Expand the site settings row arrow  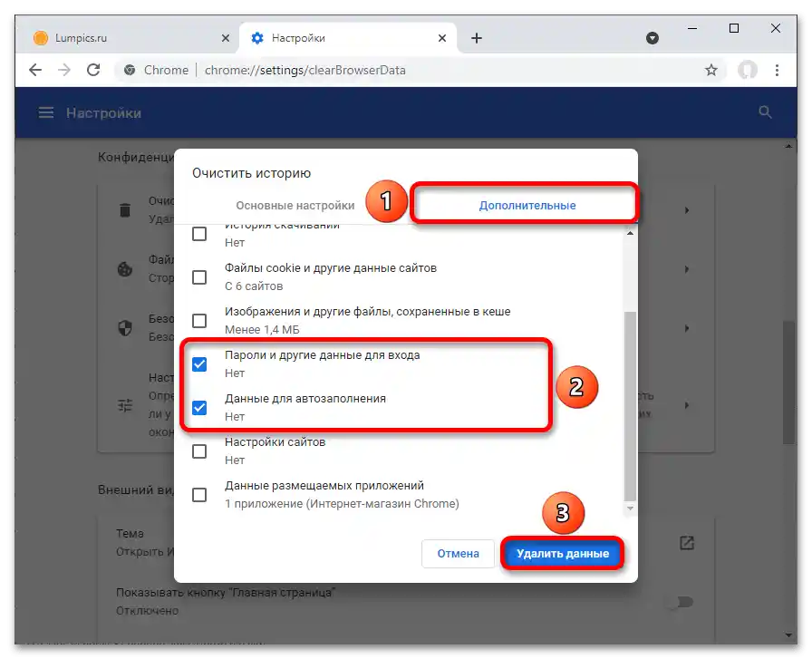[x=687, y=404]
